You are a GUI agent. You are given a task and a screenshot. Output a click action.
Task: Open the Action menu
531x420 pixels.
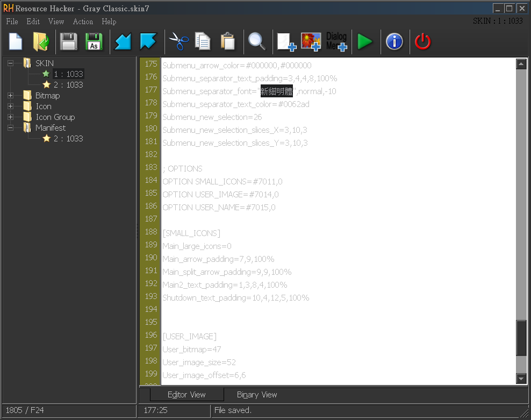point(83,22)
